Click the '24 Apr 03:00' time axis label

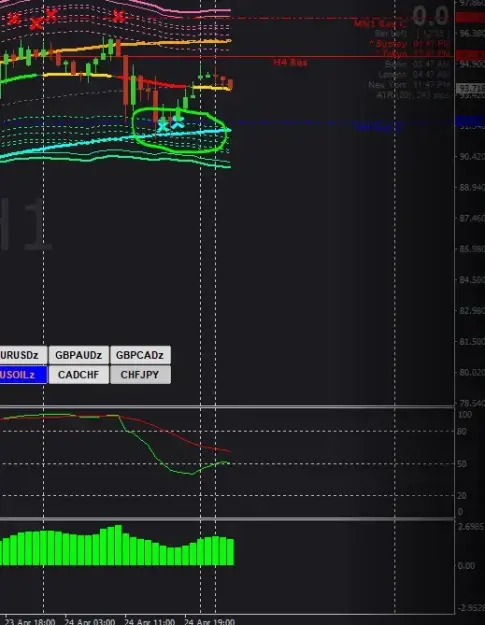coord(90,621)
